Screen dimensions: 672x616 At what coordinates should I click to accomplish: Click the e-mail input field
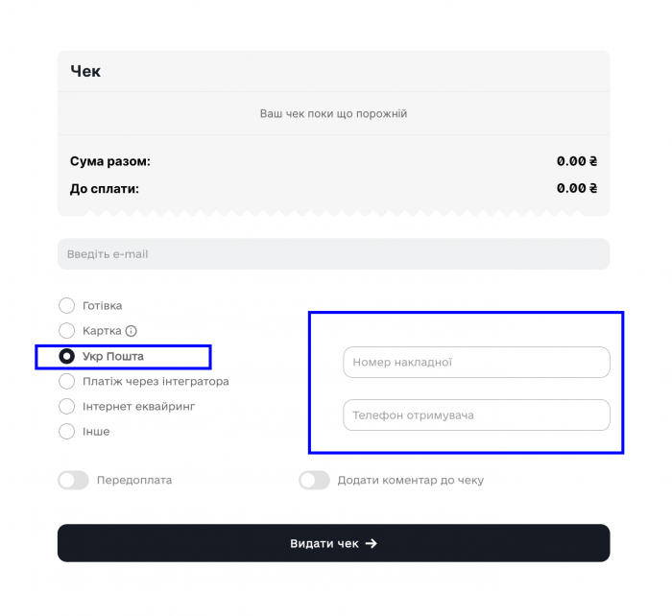pos(333,254)
